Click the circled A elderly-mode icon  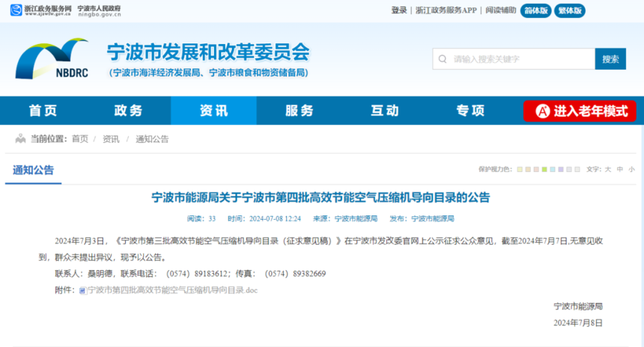(x=543, y=111)
